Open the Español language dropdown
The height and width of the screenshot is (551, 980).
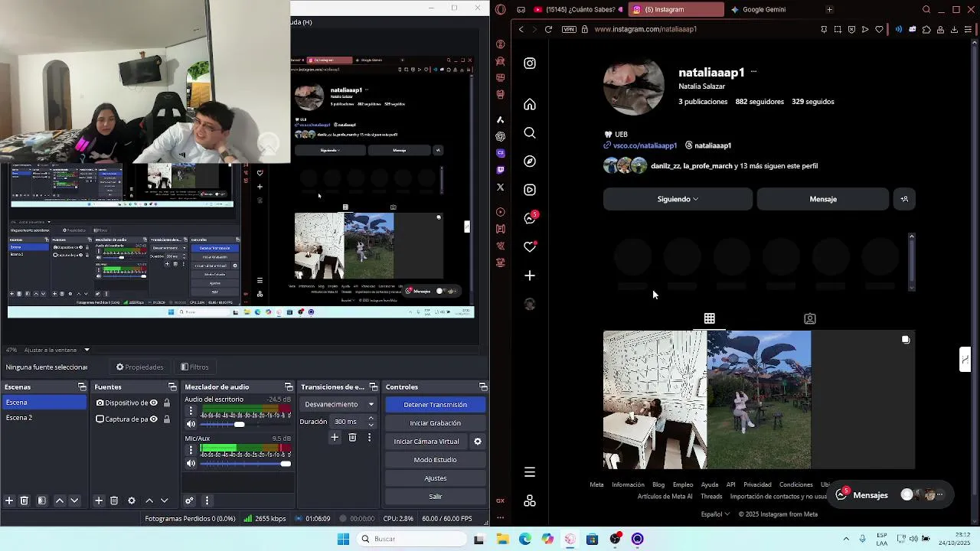point(715,514)
